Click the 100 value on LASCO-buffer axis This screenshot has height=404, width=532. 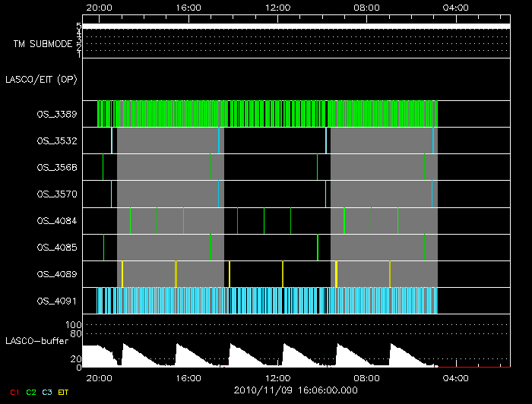coord(73,325)
